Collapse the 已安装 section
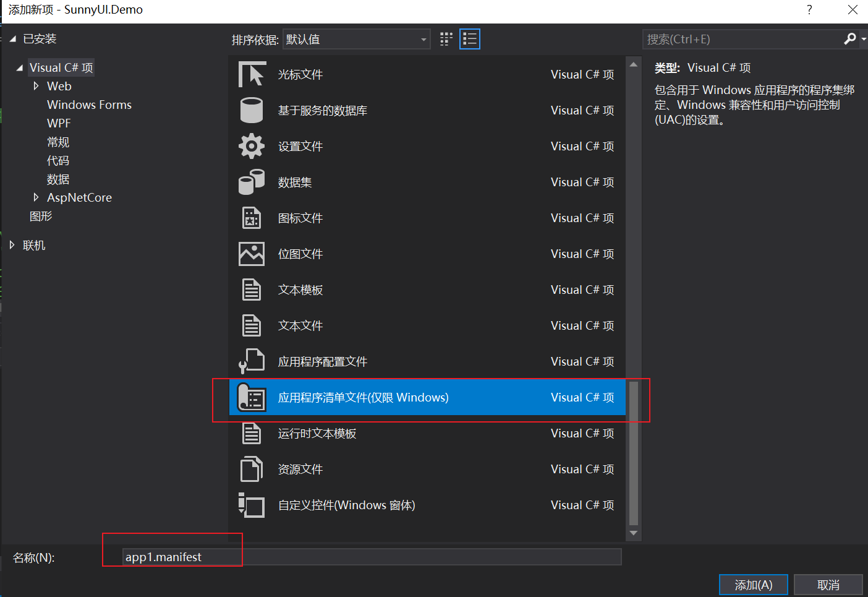 click(13, 39)
